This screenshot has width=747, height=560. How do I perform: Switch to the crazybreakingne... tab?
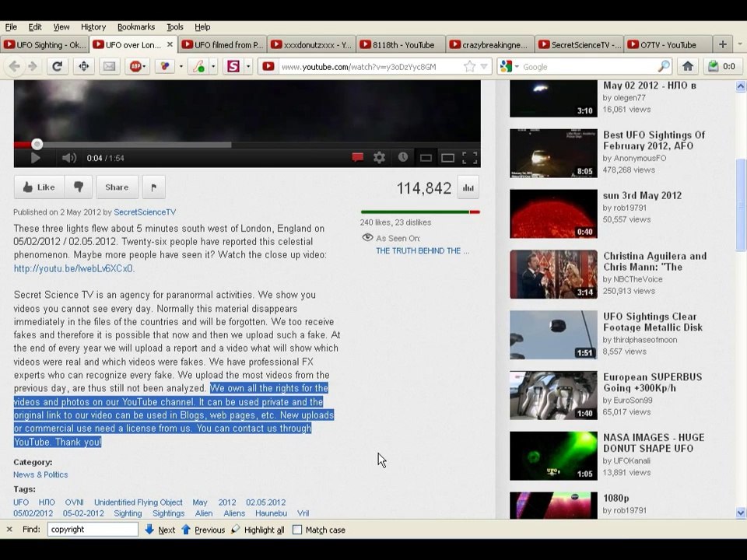point(489,45)
